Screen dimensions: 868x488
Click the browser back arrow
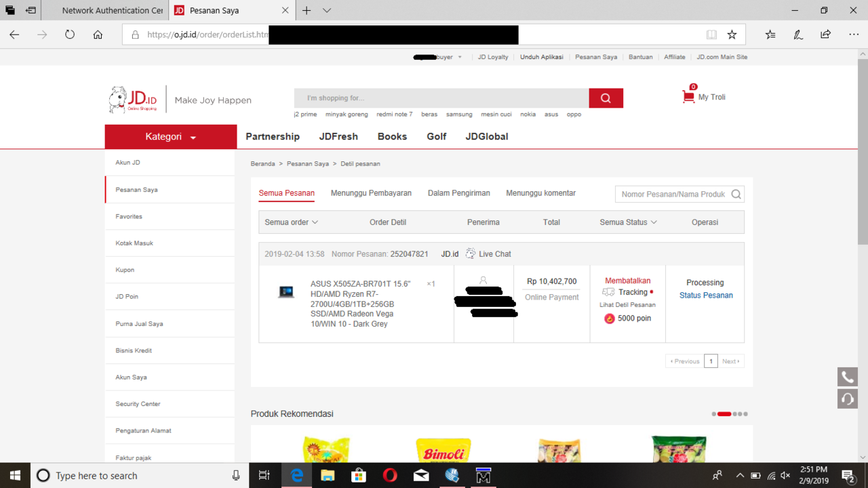(x=14, y=35)
